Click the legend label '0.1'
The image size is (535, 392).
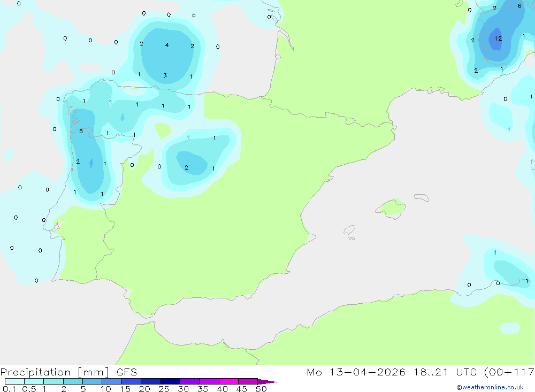(9, 389)
